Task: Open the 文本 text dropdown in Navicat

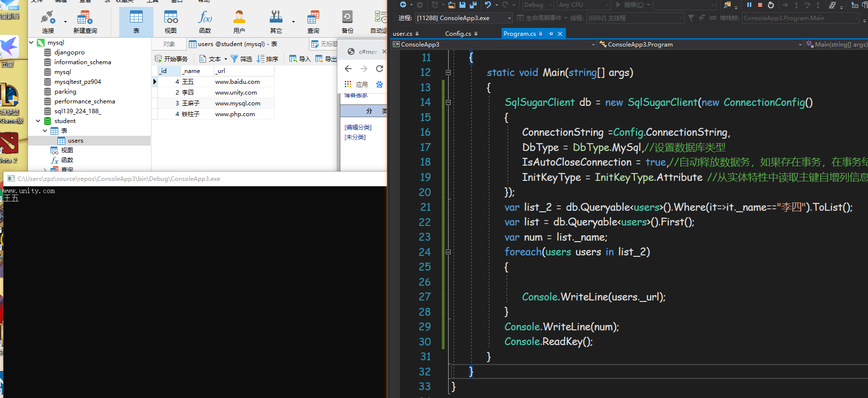Action: point(226,59)
